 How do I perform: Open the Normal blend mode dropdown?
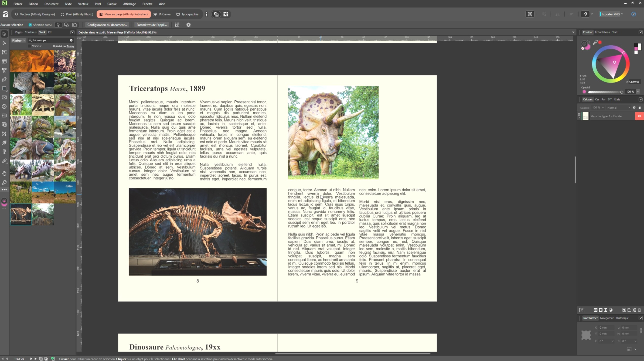click(618, 108)
